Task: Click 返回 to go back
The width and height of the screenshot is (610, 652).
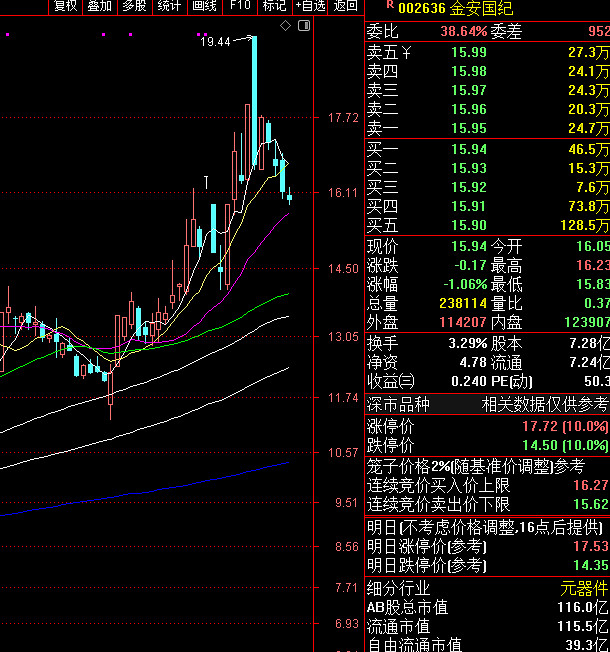Action: click(x=345, y=6)
